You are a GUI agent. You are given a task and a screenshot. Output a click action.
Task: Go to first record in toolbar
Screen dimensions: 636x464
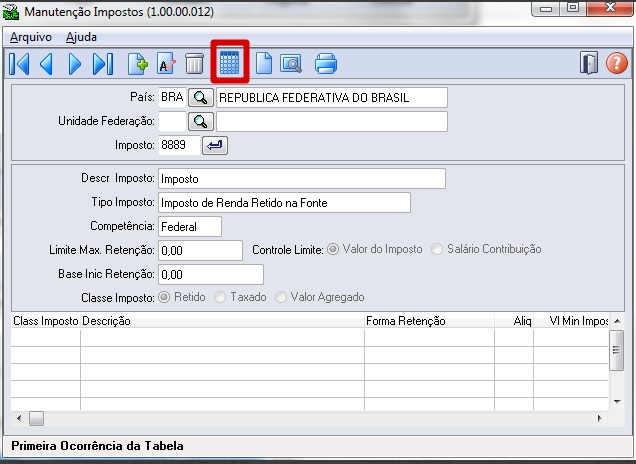point(19,64)
